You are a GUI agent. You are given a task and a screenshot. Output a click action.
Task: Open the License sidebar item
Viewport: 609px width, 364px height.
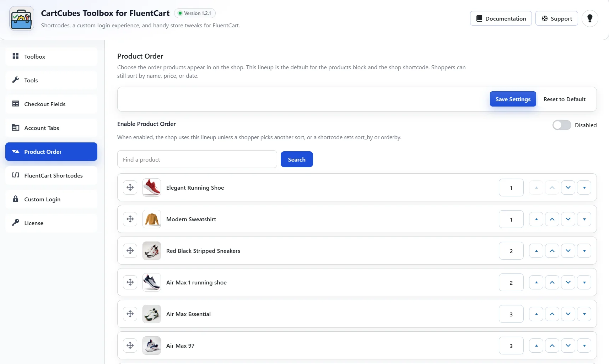click(51, 223)
